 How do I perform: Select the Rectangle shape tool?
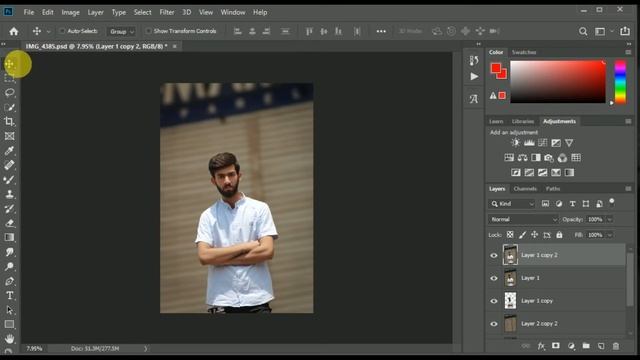[9, 324]
